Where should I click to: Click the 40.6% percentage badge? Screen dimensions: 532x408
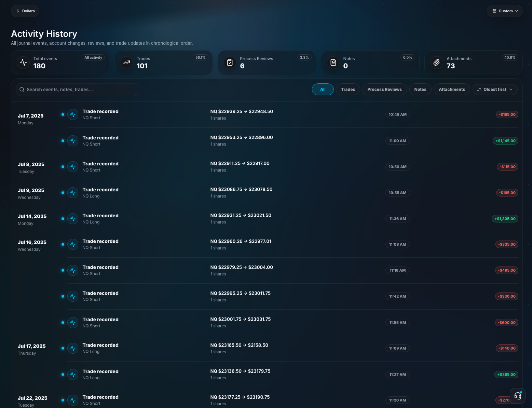click(x=510, y=57)
